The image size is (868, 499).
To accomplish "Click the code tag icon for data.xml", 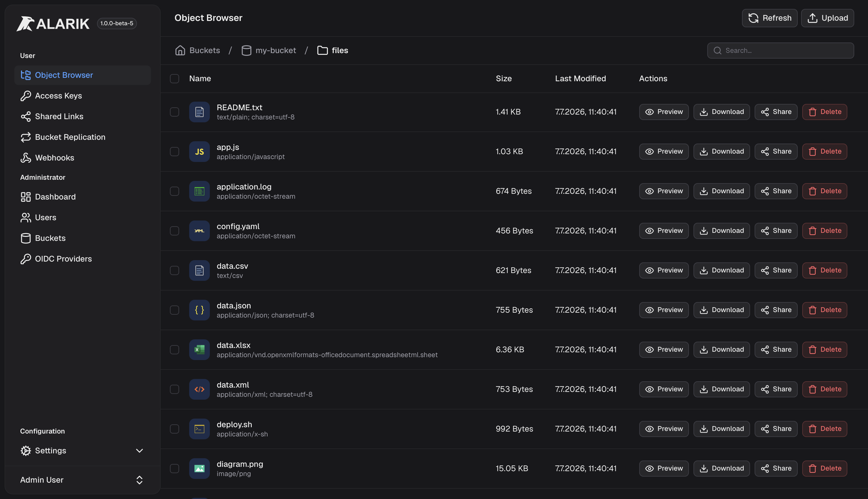I will (x=199, y=389).
